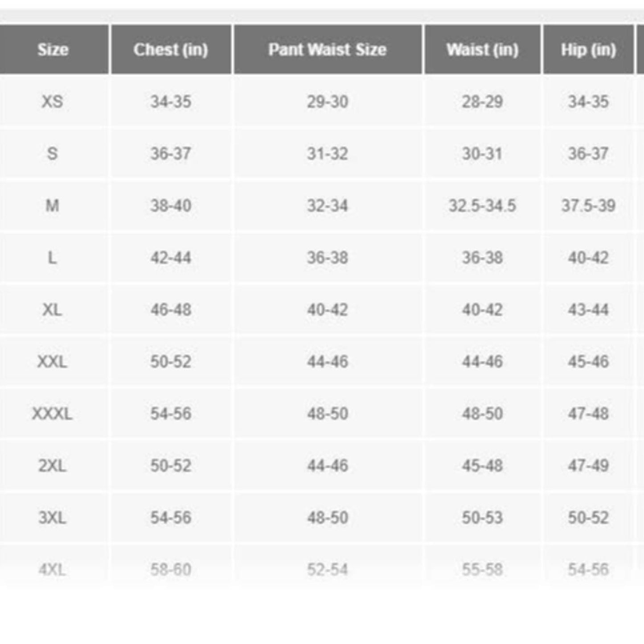Click the Size column header
The height and width of the screenshot is (644, 644).
[x=53, y=49]
